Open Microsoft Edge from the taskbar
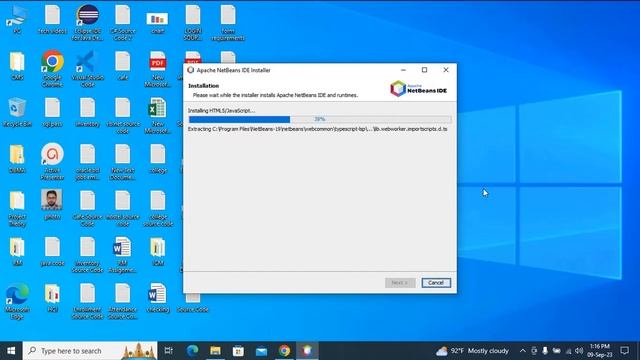 point(192,351)
